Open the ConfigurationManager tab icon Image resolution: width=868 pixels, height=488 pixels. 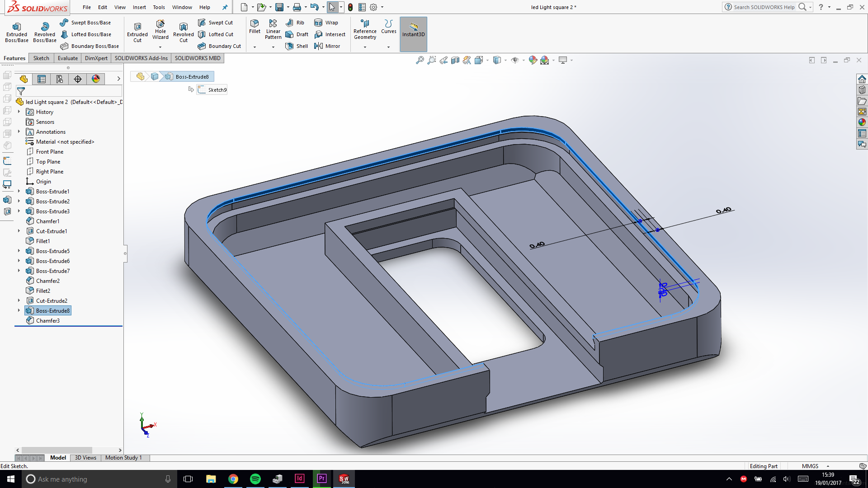point(60,79)
